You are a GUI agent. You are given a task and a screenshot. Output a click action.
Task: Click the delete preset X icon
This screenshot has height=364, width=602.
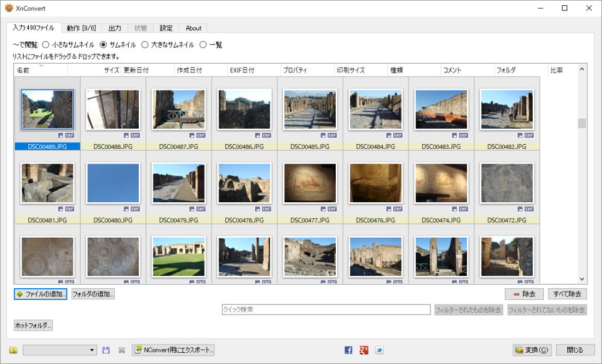(x=122, y=350)
